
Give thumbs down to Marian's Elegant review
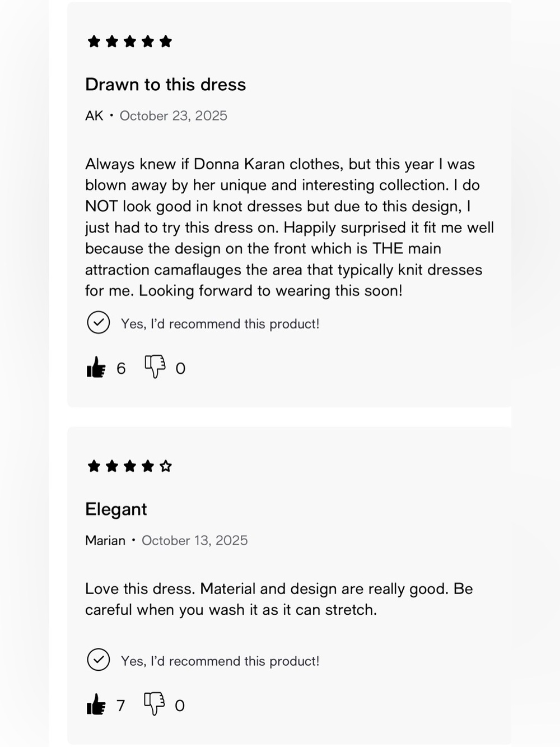pyautogui.click(x=155, y=704)
